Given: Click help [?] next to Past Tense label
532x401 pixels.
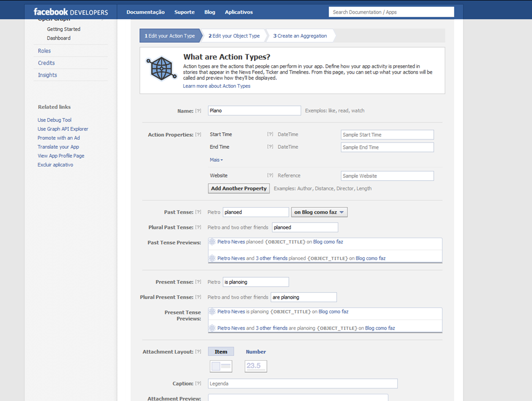Looking at the screenshot, I should click(198, 212).
